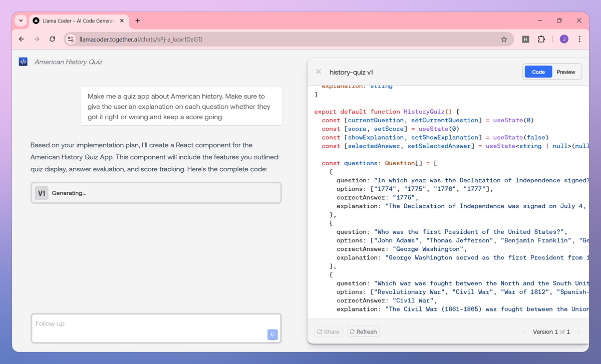Screen dimensions: 601x364
Task: Go to previous version using left chevron
Action: [x=524, y=331]
